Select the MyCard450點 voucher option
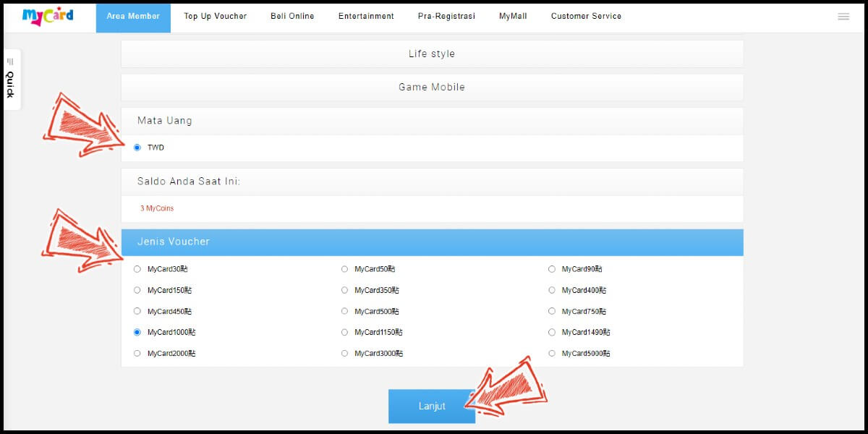 137,311
